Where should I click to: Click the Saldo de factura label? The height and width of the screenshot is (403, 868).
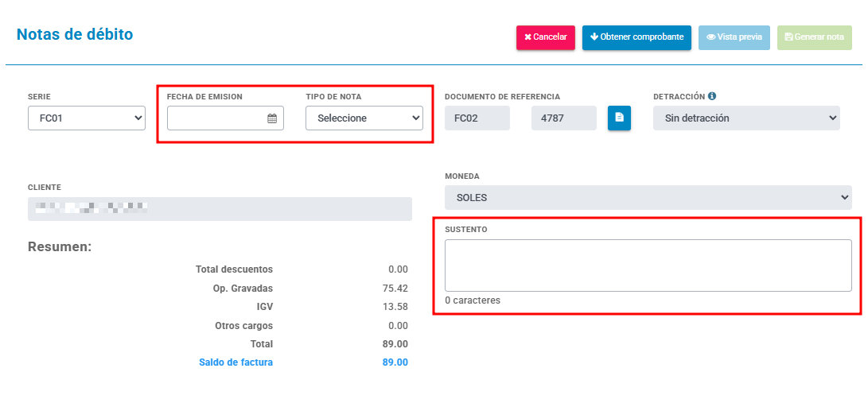(235, 362)
